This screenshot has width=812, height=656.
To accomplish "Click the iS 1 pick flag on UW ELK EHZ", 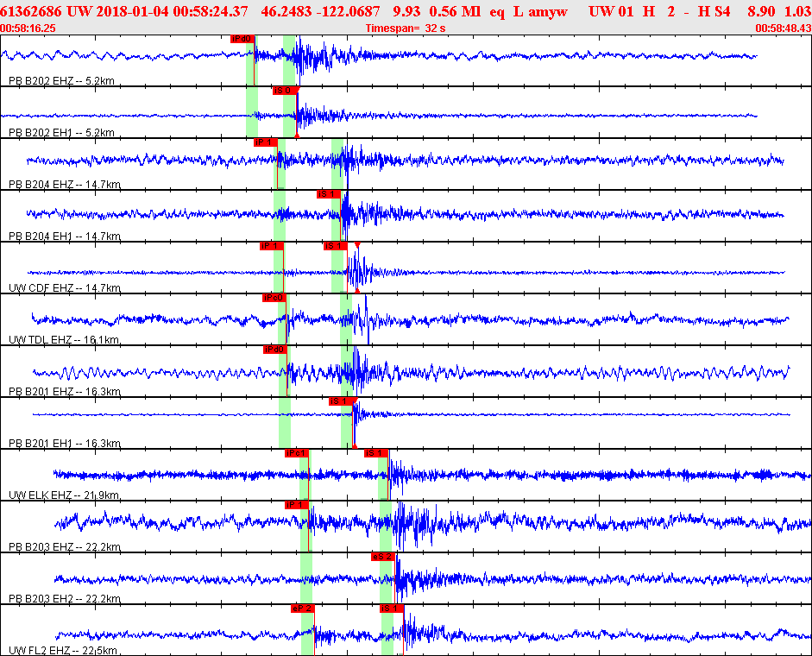I will (x=376, y=453).
